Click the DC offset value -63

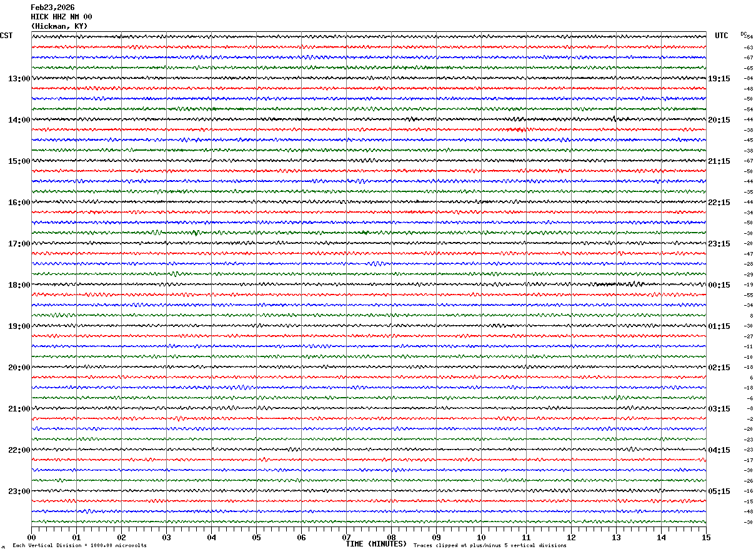[748, 48]
